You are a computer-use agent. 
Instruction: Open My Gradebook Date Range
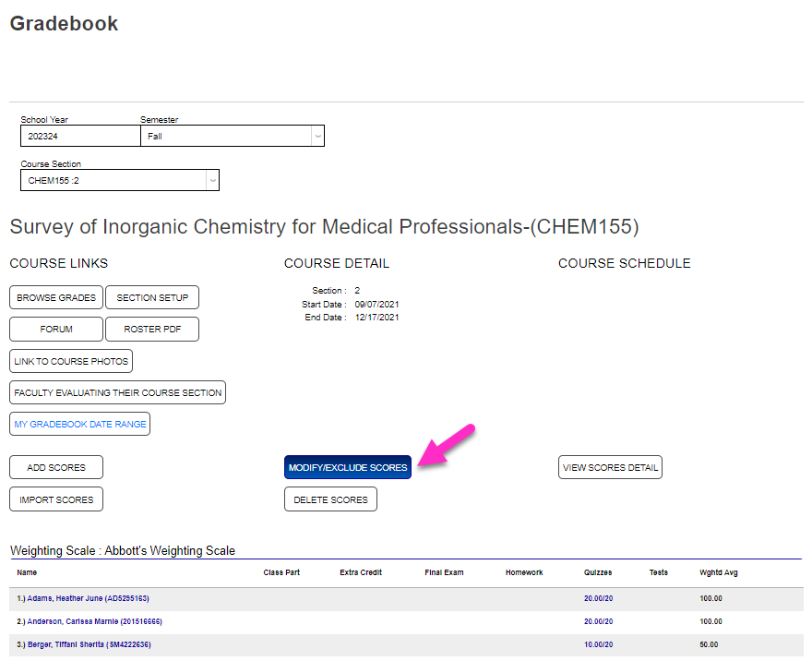[x=78, y=424]
